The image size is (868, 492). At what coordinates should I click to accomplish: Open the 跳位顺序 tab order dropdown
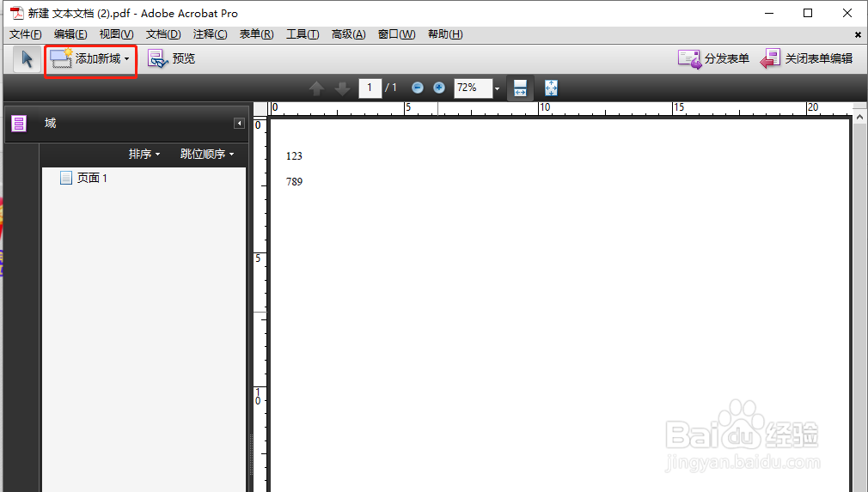[208, 155]
